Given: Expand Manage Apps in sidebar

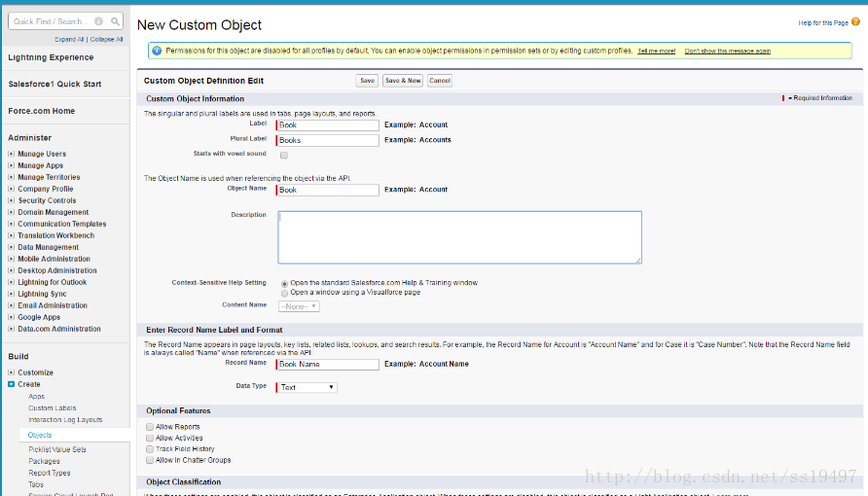Looking at the screenshot, I should click(11, 165).
